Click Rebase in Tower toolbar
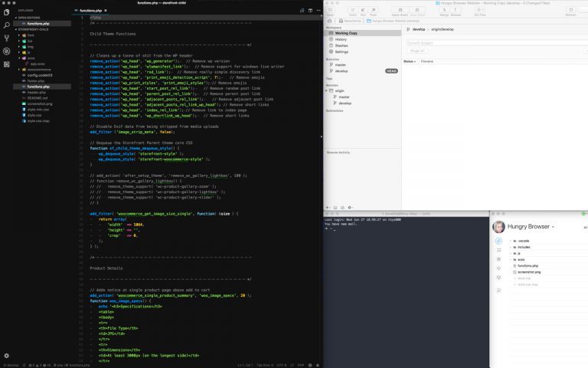This screenshot has width=588, height=368. [x=456, y=11]
